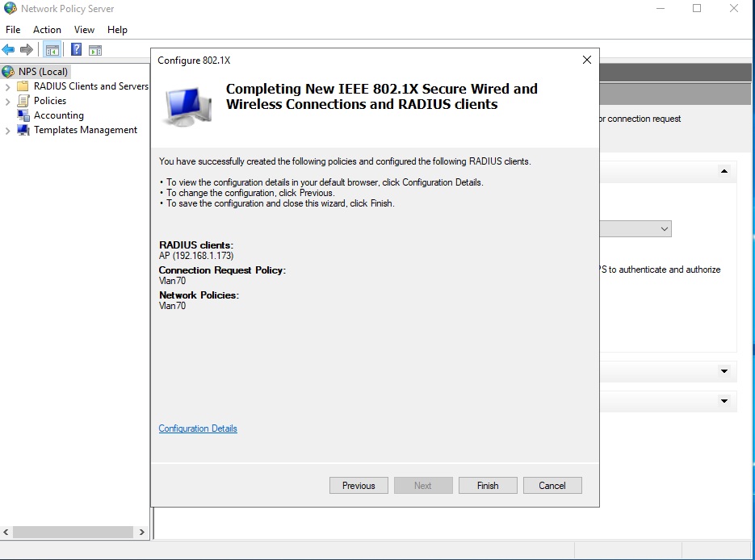
Task: Toggle Show/Hide Console Tree toolbar icon
Action: click(x=52, y=49)
